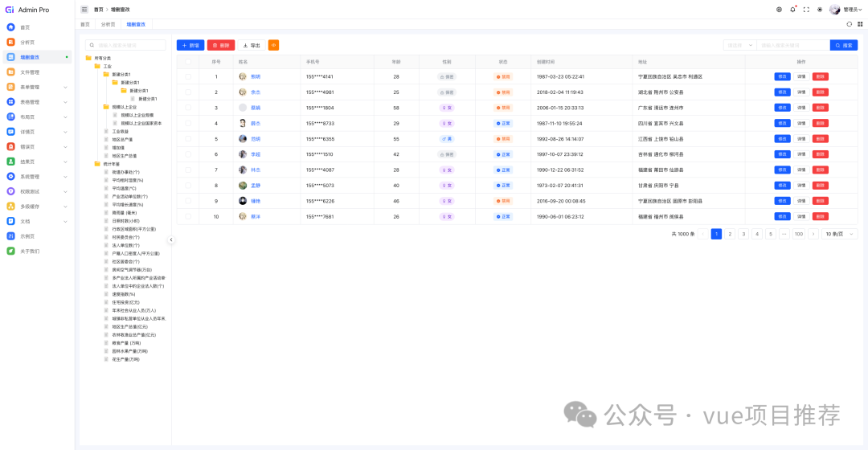Open the notification bell icon
This screenshot has width=868, height=450.
click(792, 10)
